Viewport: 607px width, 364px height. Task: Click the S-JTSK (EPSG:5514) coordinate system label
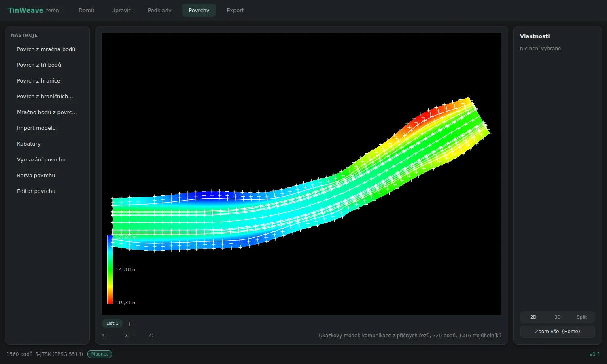coord(59,354)
